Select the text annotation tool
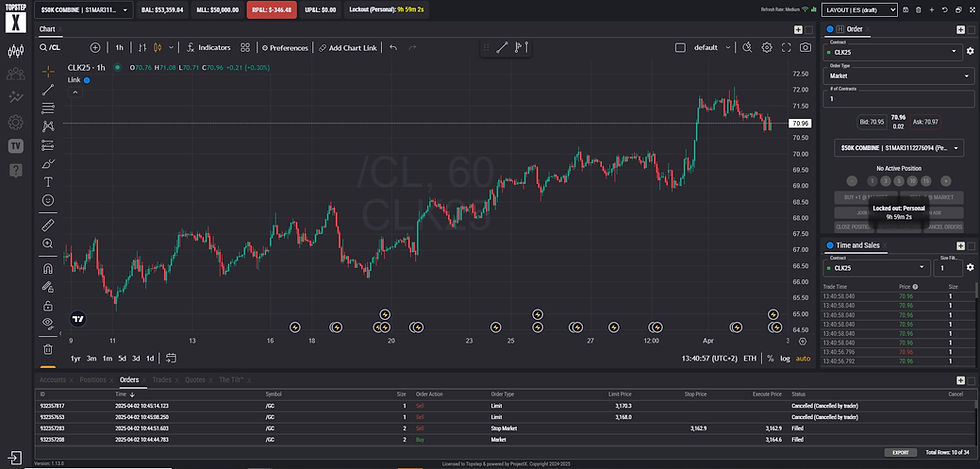Image resolution: width=980 pixels, height=469 pixels. (x=48, y=182)
